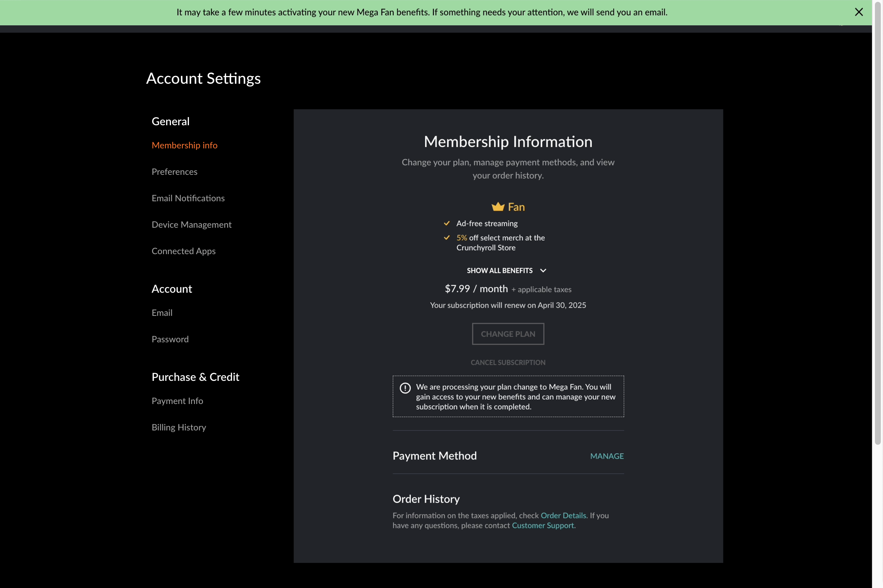Select Membership info in the sidebar

pyautogui.click(x=184, y=145)
